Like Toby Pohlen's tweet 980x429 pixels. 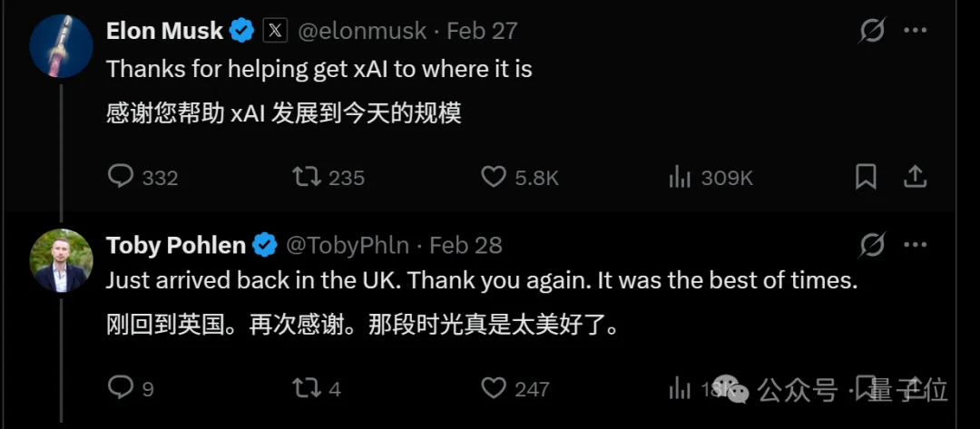[x=493, y=388]
